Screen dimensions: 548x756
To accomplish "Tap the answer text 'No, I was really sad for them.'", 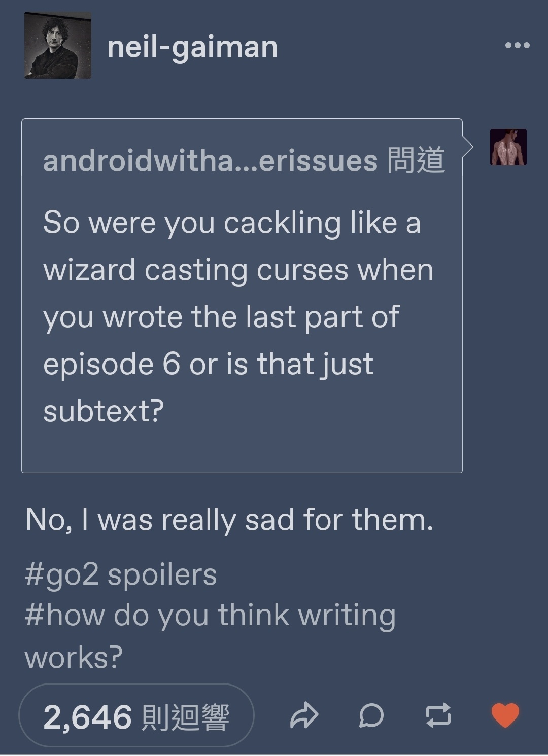I will [x=229, y=520].
